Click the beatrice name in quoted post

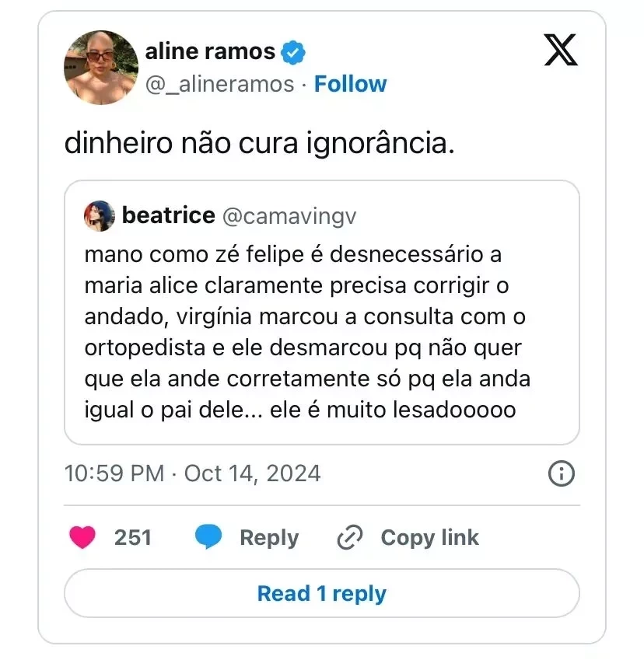[168, 215]
